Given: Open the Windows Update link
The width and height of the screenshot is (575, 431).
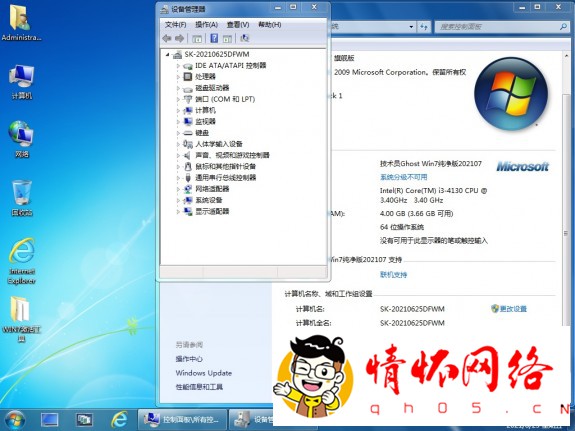Looking at the screenshot, I should pyautogui.click(x=204, y=373).
